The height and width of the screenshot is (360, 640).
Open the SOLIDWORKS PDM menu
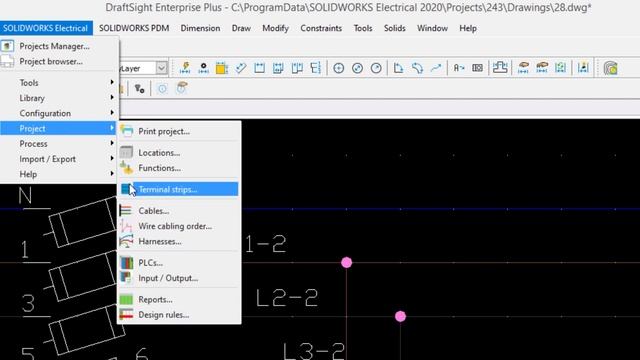134,28
